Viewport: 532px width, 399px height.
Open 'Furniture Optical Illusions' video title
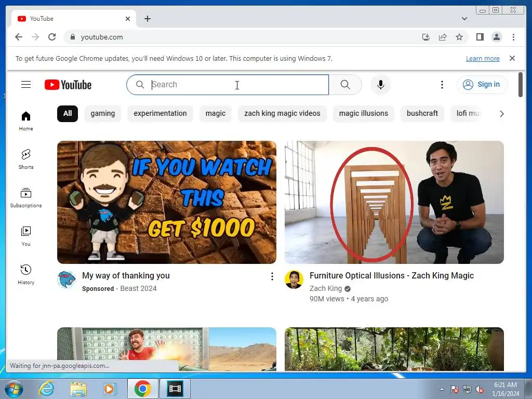click(x=392, y=275)
